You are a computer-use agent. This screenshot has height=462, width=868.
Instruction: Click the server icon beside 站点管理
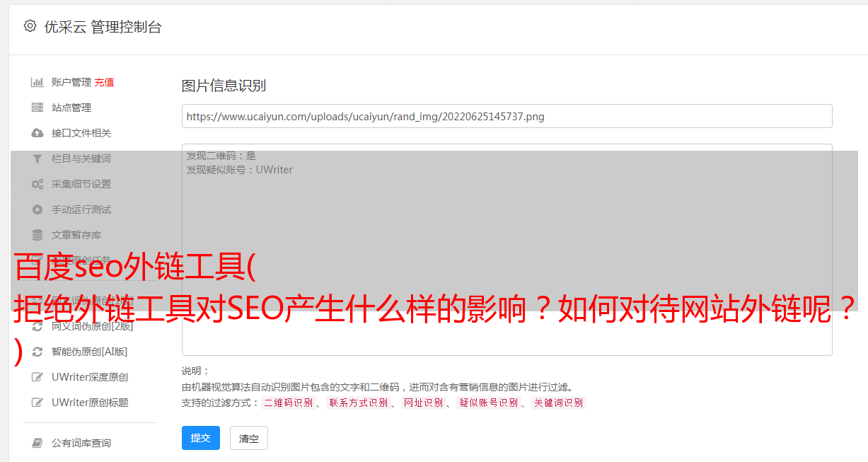37,108
